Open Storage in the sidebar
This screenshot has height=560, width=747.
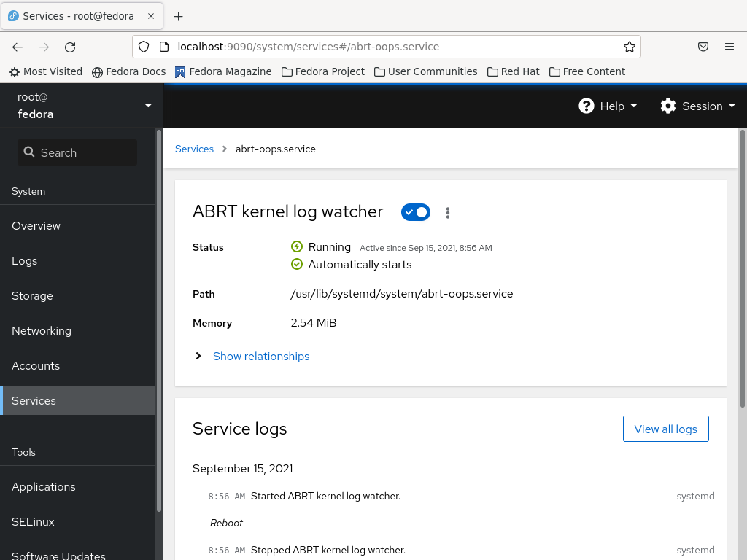pyautogui.click(x=77, y=296)
